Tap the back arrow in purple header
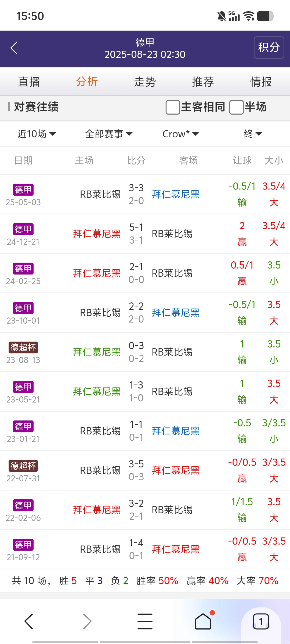 [x=14, y=48]
